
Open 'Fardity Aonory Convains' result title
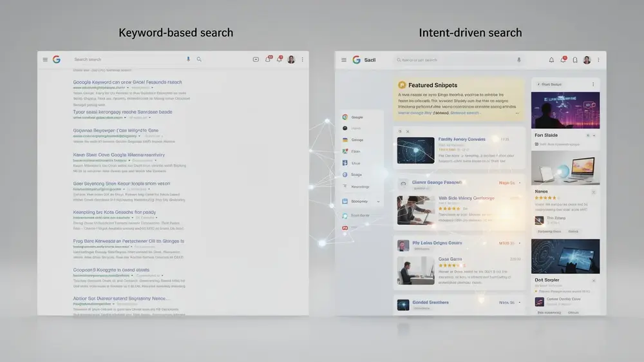pos(462,139)
